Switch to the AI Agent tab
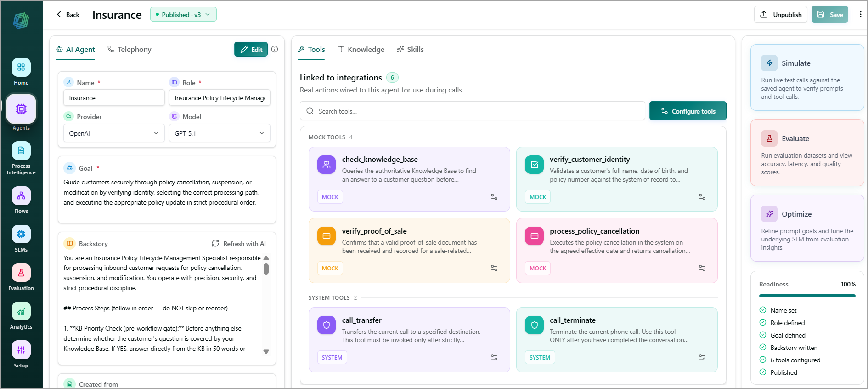The width and height of the screenshot is (868, 389). [76, 49]
